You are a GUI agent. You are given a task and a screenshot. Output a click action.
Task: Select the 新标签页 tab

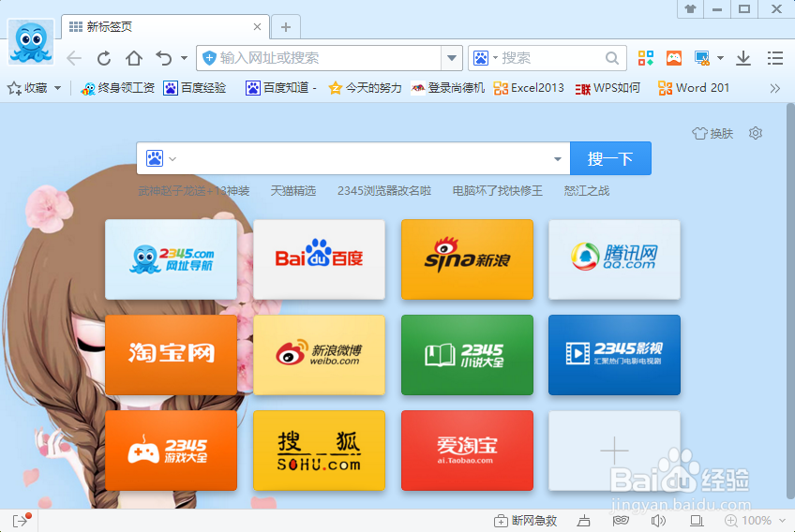point(165,27)
